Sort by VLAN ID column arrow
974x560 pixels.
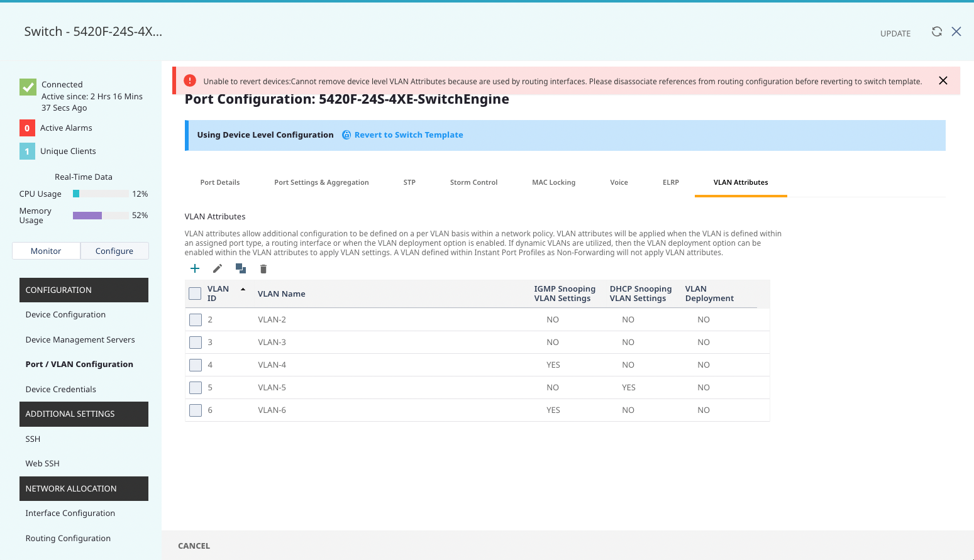click(243, 289)
